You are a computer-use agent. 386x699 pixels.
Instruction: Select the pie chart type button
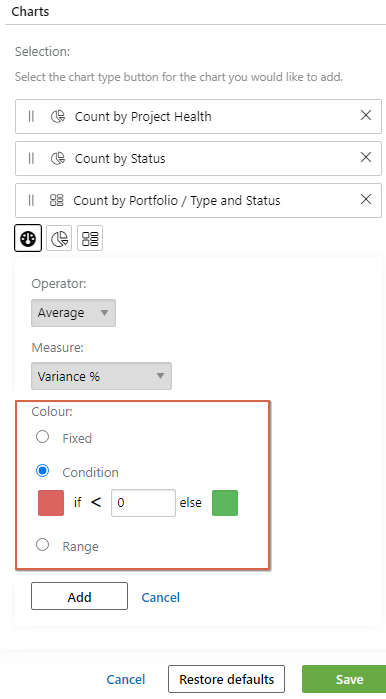[x=59, y=238]
